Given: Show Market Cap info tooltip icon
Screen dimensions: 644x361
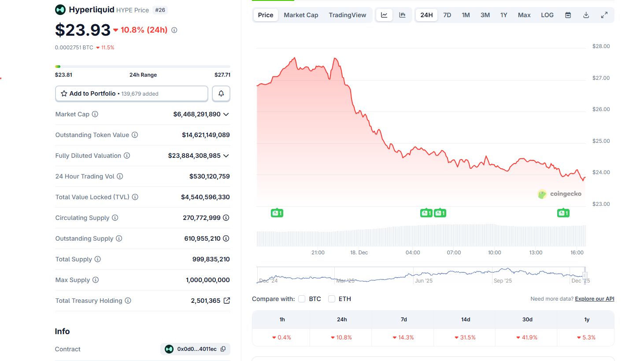Looking at the screenshot, I should [x=95, y=114].
